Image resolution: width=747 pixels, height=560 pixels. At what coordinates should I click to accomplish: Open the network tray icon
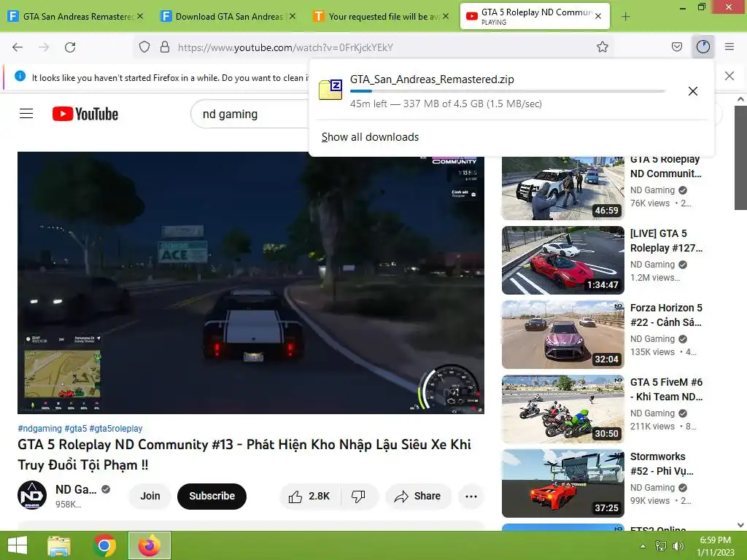(x=661, y=546)
